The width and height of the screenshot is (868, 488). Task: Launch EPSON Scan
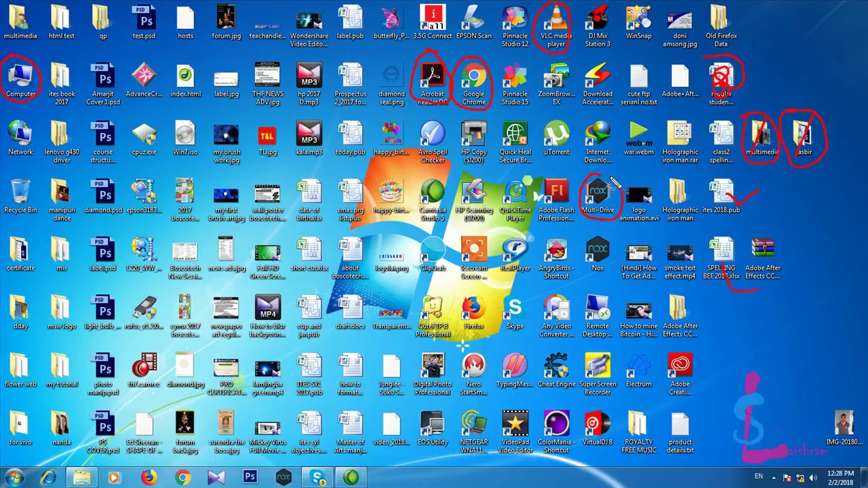click(474, 22)
